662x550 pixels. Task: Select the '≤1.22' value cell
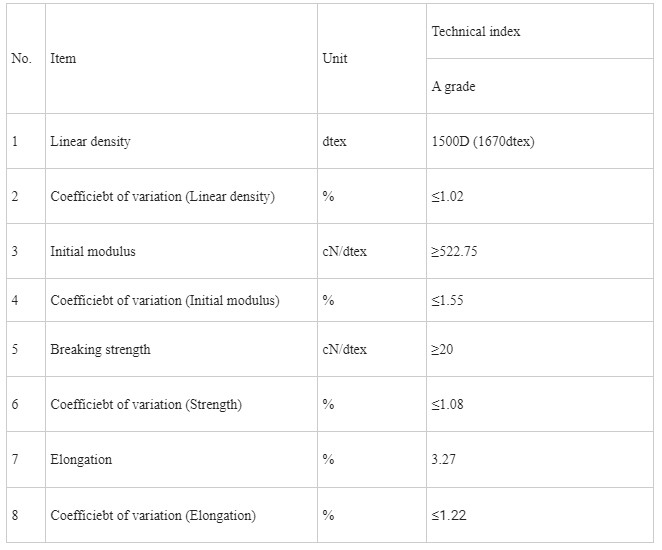click(448, 516)
